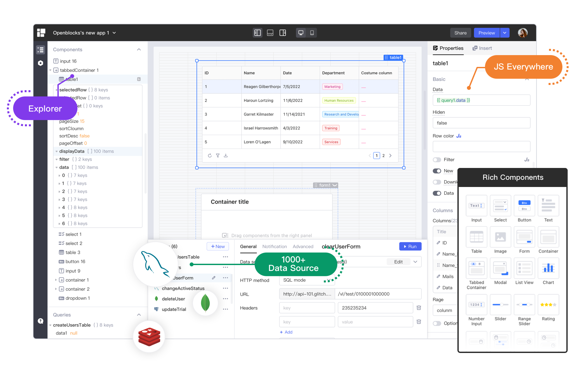Open app name dropdown arrow

[114, 33]
